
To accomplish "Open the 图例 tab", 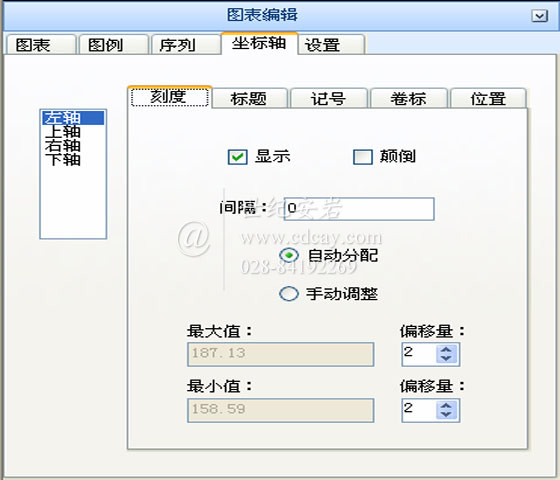I will tap(113, 45).
